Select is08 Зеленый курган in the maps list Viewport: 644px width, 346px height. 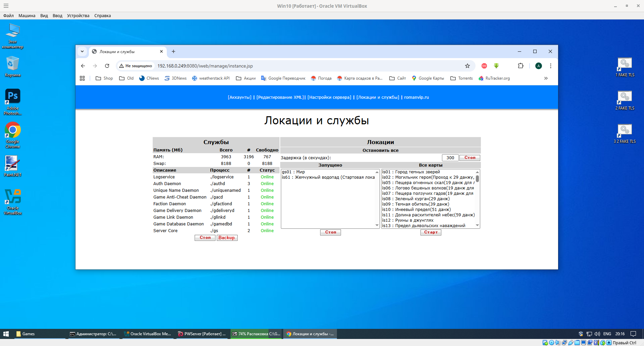[x=416, y=199]
